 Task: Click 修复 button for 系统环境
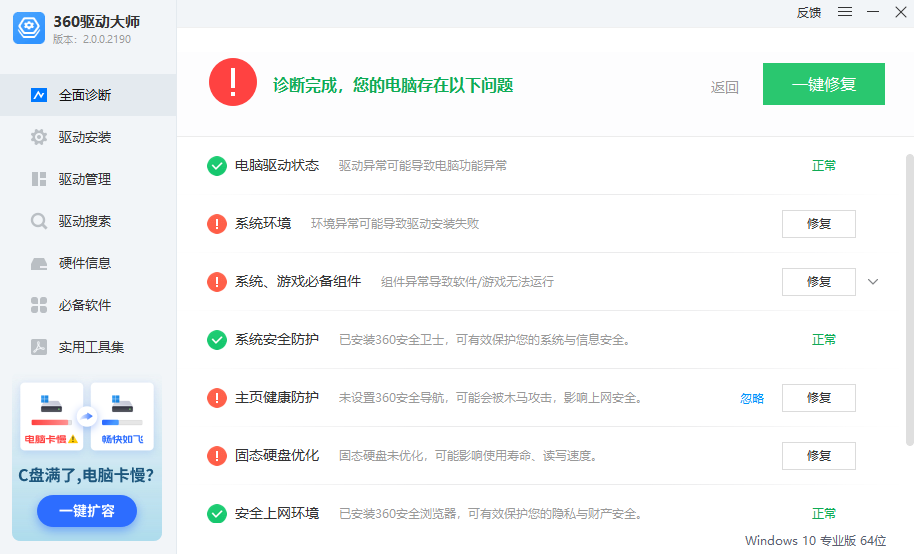(x=818, y=224)
